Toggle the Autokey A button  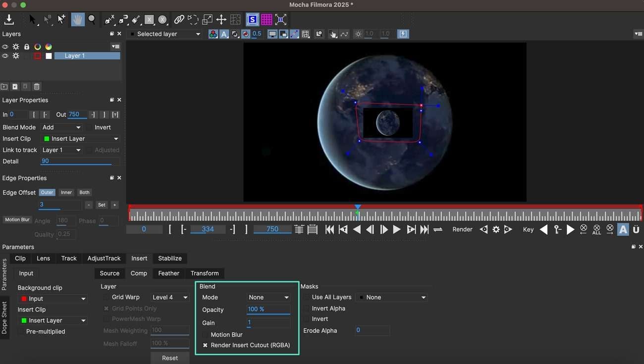[x=623, y=229]
